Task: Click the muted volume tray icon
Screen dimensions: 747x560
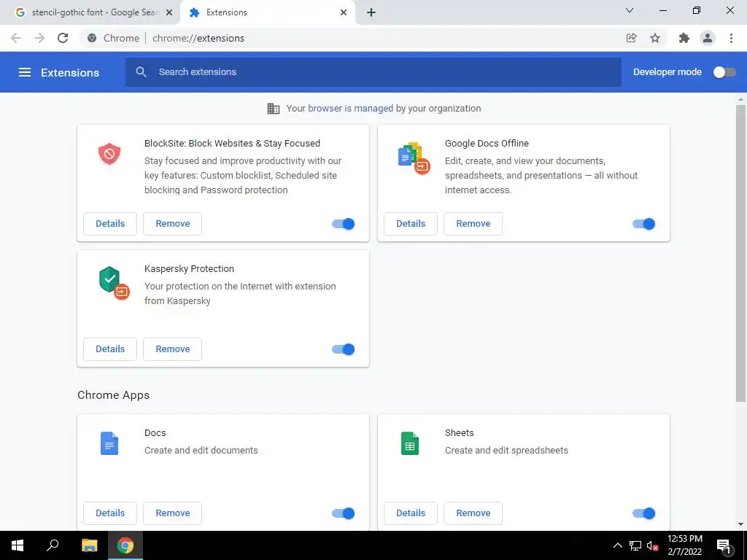Action: coord(652,545)
